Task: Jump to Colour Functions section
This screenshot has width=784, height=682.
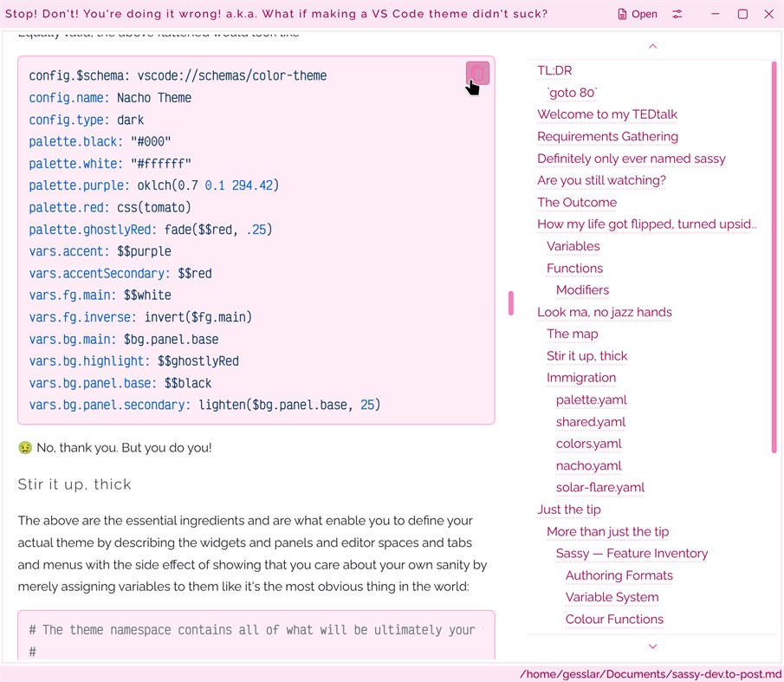Action: point(614,619)
